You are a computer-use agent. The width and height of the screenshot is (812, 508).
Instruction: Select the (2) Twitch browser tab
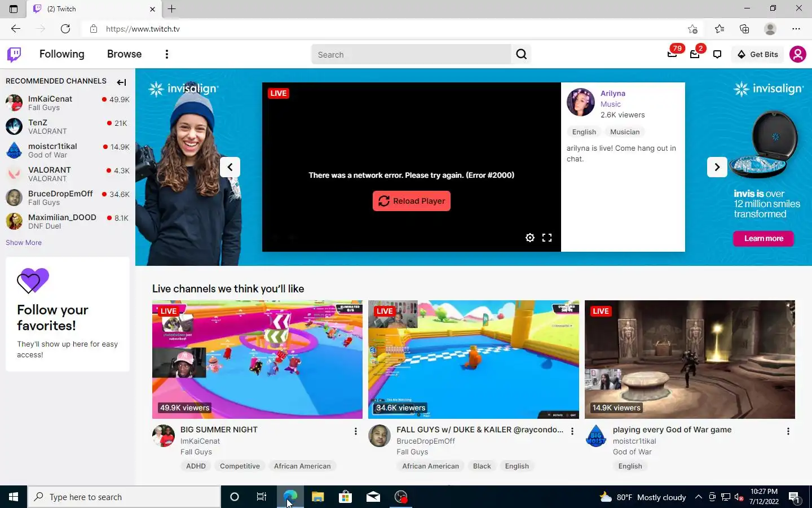[93, 9]
